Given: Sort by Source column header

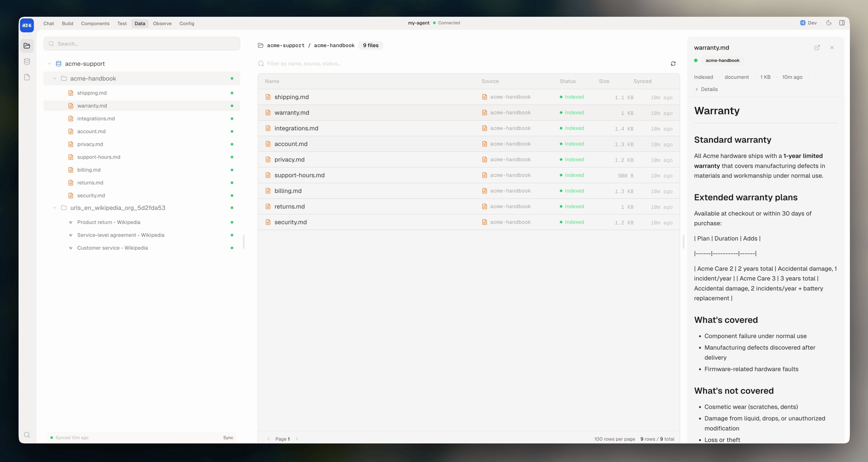Looking at the screenshot, I should [x=490, y=81].
